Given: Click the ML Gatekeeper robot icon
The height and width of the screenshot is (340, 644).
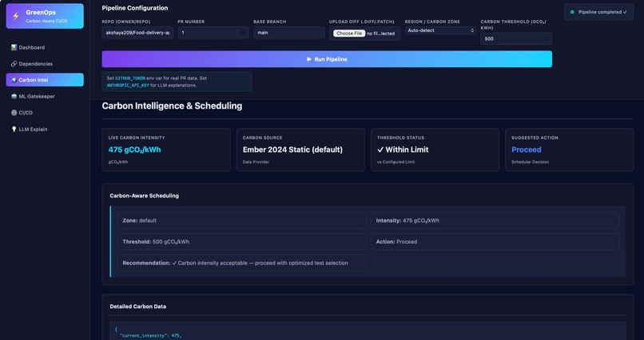Looking at the screenshot, I should [14, 96].
